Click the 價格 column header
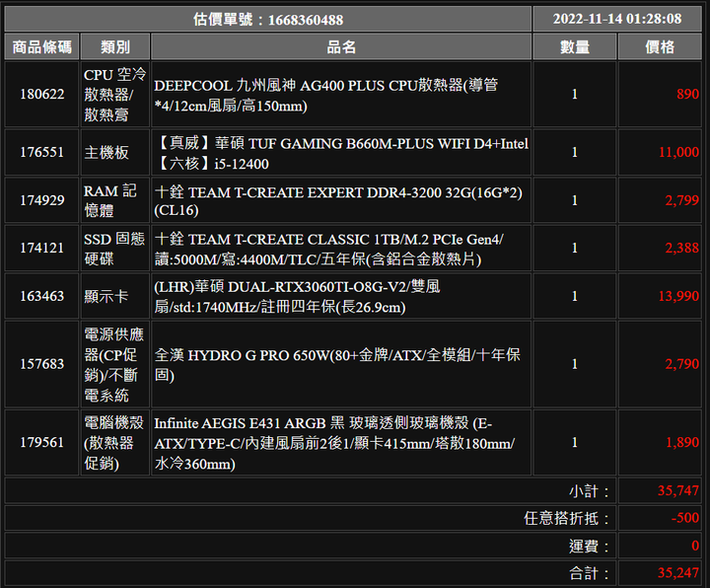This screenshot has width=710, height=588. pos(660,46)
